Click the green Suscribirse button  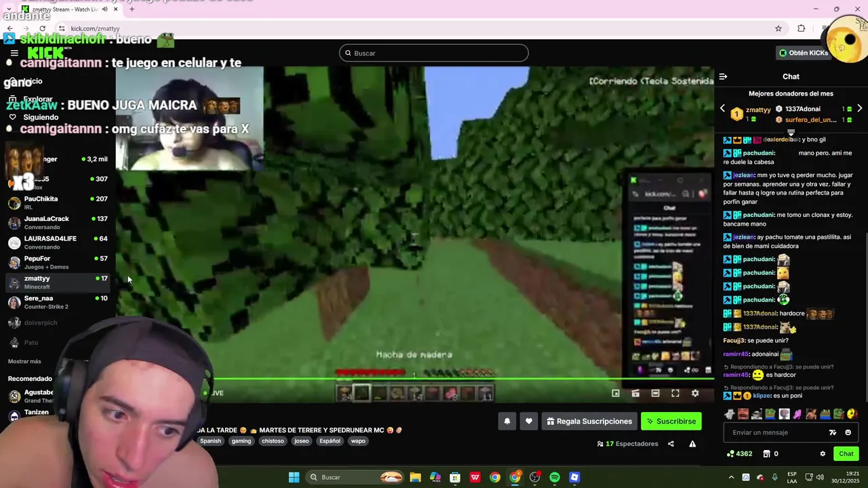pyautogui.click(x=671, y=421)
